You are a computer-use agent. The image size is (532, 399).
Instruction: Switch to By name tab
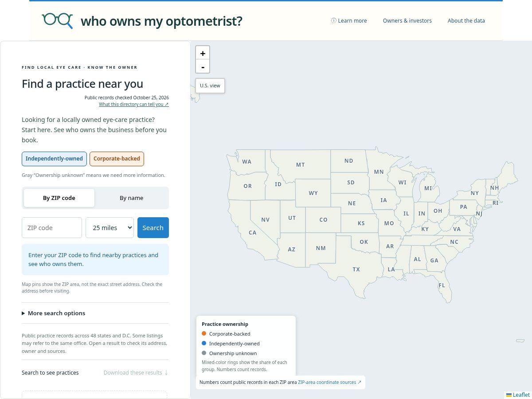tap(132, 198)
